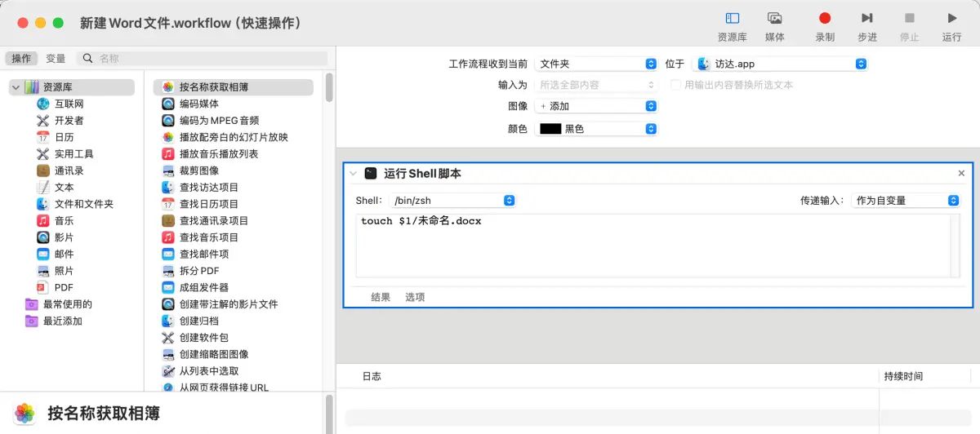This screenshot has height=434, width=980.
Task: Select the 拆分 PDF action
Action: pyautogui.click(x=198, y=271)
